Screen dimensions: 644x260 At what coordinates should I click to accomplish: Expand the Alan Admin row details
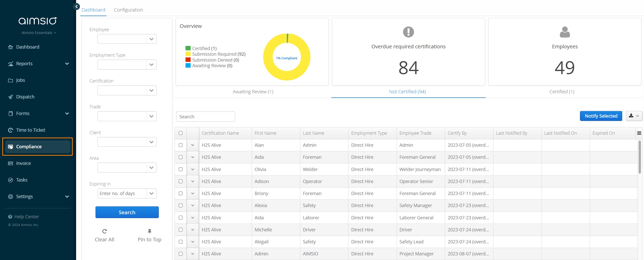(x=193, y=145)
